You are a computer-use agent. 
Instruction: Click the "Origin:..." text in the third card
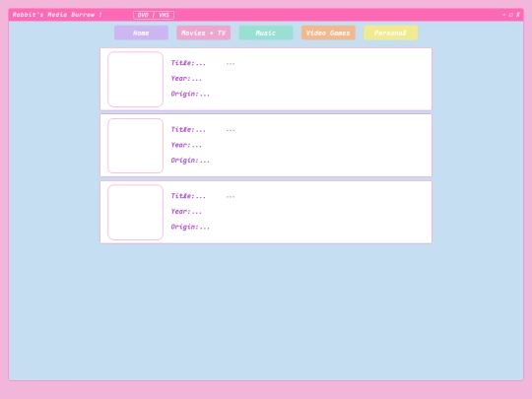coord(190,227)
